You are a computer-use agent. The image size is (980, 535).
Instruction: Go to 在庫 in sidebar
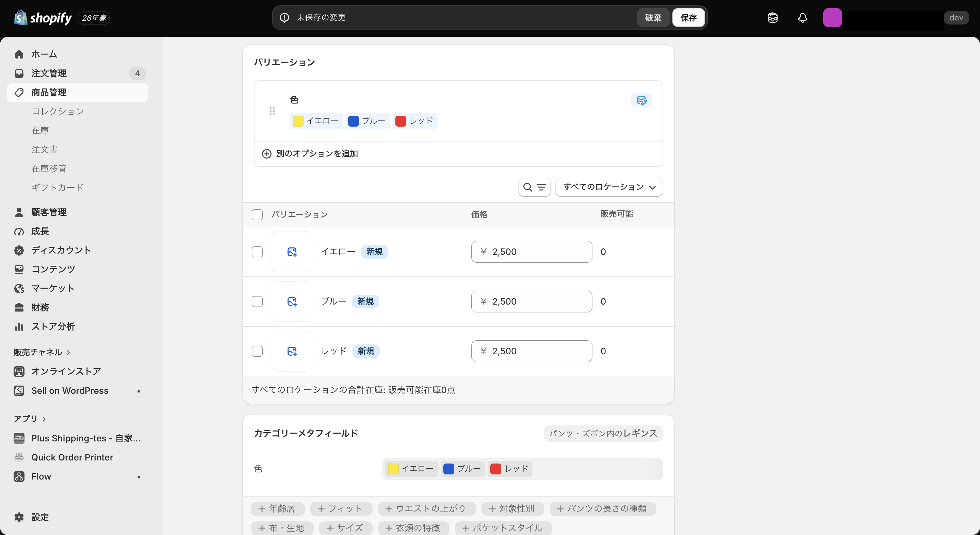40,130
